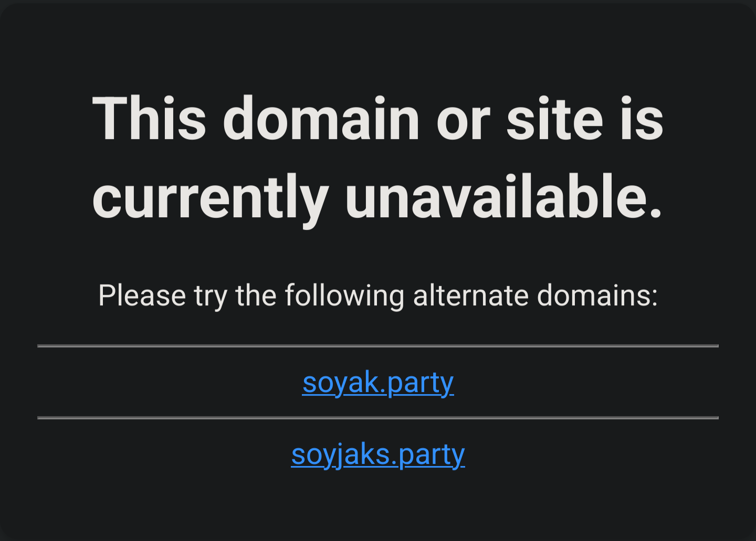This screenshot has height=541, width=756.
Task: Open the soyak.party link
Action: pos(378,383)
